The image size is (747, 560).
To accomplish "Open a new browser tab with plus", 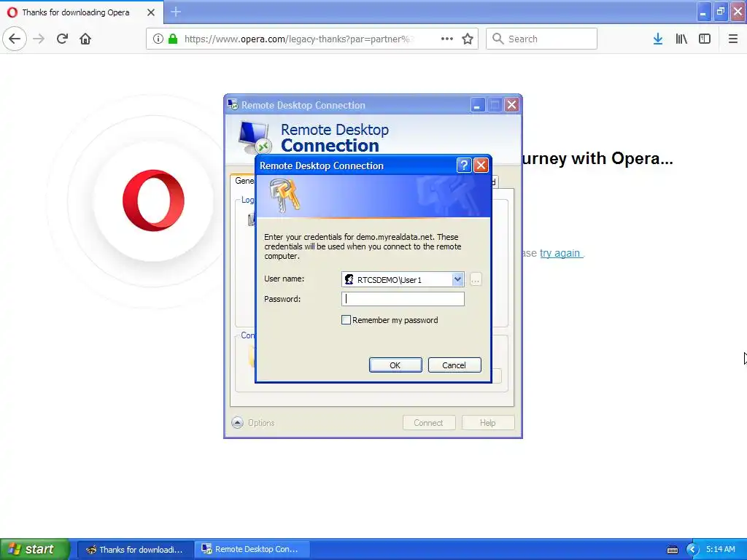I will pyautogui.click(x=176, y=12).
